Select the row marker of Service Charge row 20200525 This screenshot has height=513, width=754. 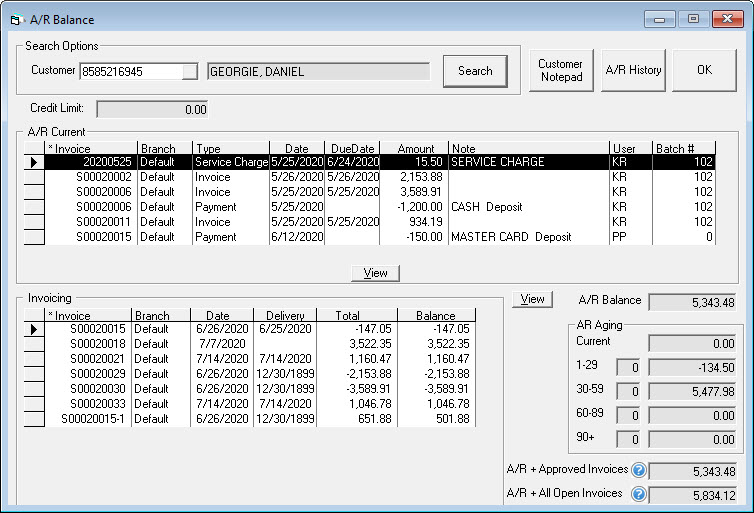click(34, 162)
